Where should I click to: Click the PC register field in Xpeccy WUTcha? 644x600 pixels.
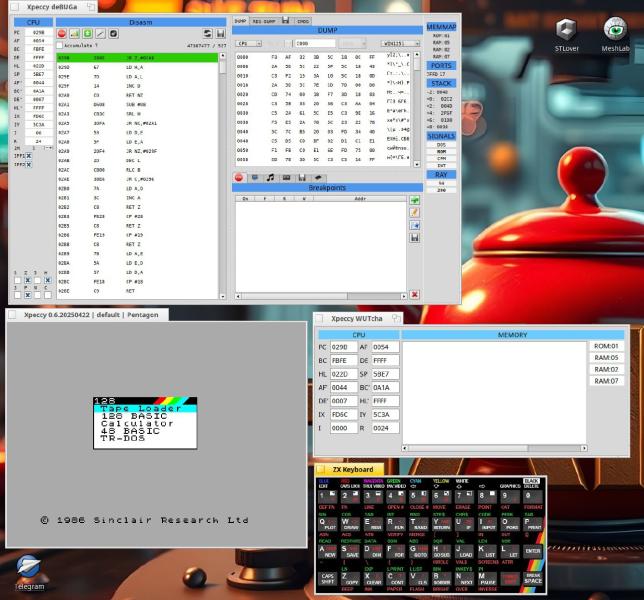[341, 347]
